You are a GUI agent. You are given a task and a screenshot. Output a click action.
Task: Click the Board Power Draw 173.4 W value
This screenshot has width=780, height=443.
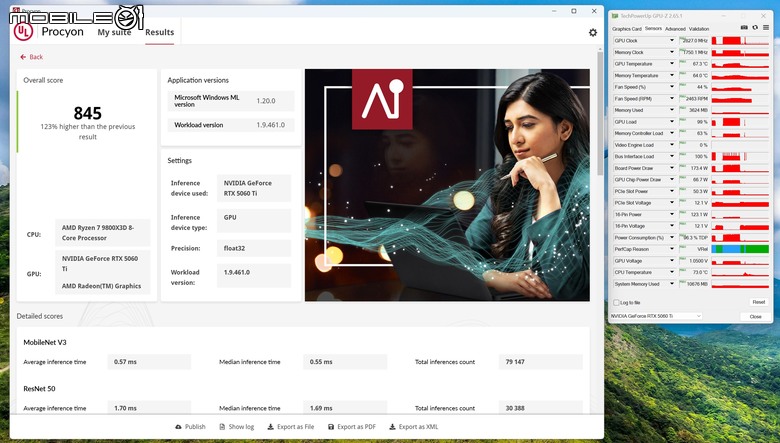pyautogui.click(x=699, y=168)
